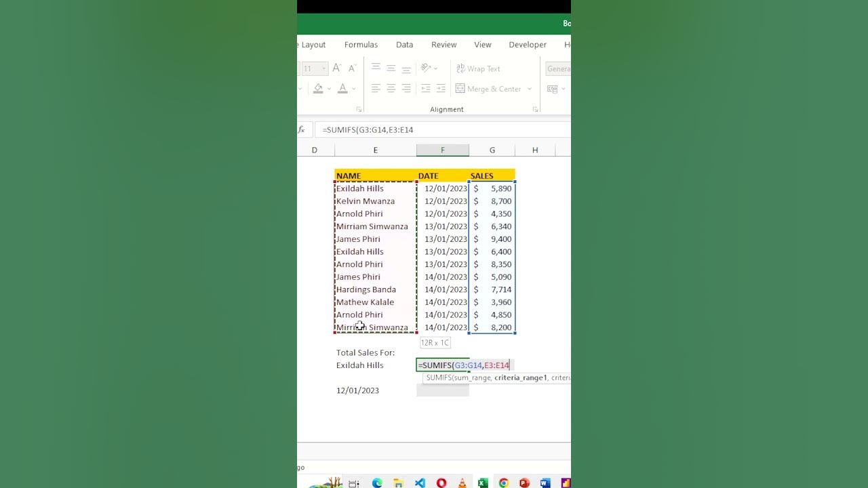The height and width of the screenshot is (488, 868).
Task: Open Visual Studio Code from the taskbar
Action: click(x=420, y=483)
